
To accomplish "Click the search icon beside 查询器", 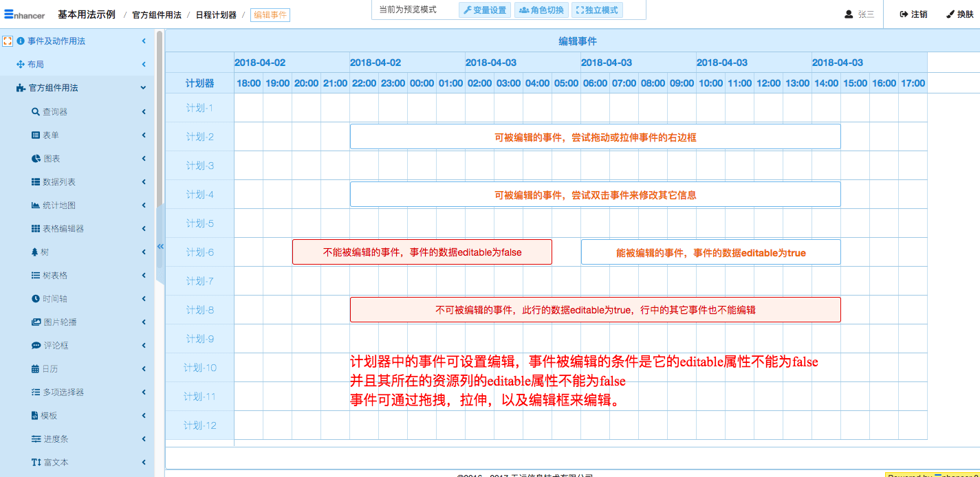I will coord(36,112).
